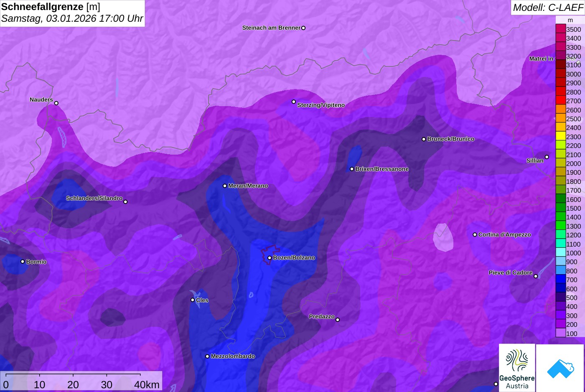Select the 2800 m red legend swatch
585x392 pixels.
coord(560,92)
